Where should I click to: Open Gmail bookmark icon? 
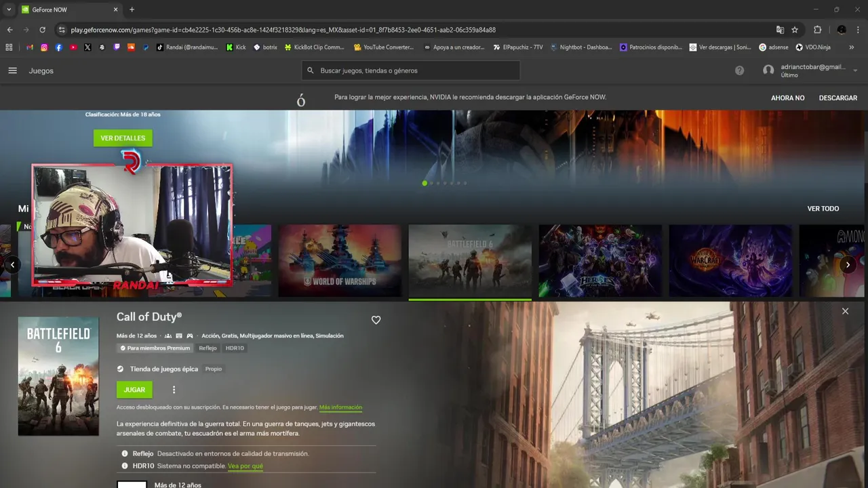point(30,47)
